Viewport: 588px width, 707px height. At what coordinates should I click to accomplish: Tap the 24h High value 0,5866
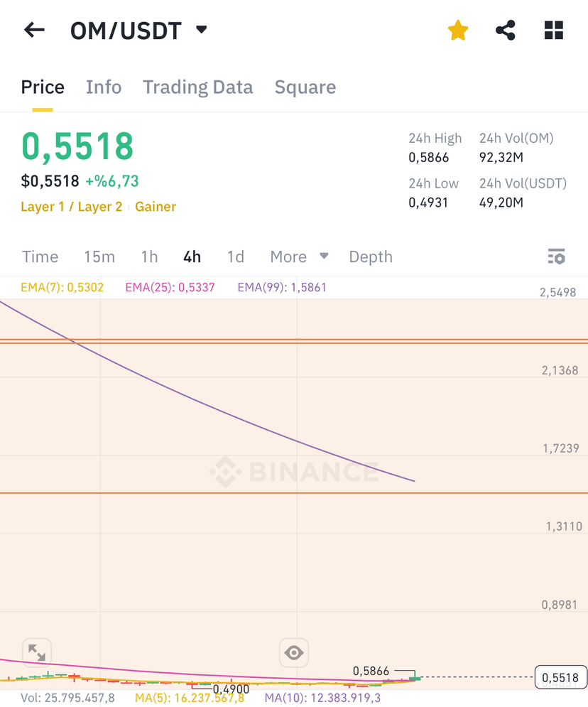coord(428,157)
